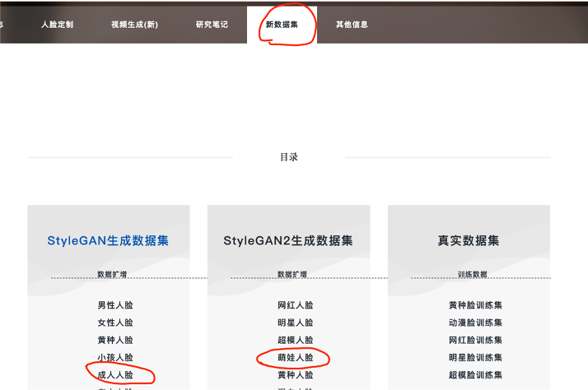Open 男性人脸 dataset link

[x=115, y=305]
